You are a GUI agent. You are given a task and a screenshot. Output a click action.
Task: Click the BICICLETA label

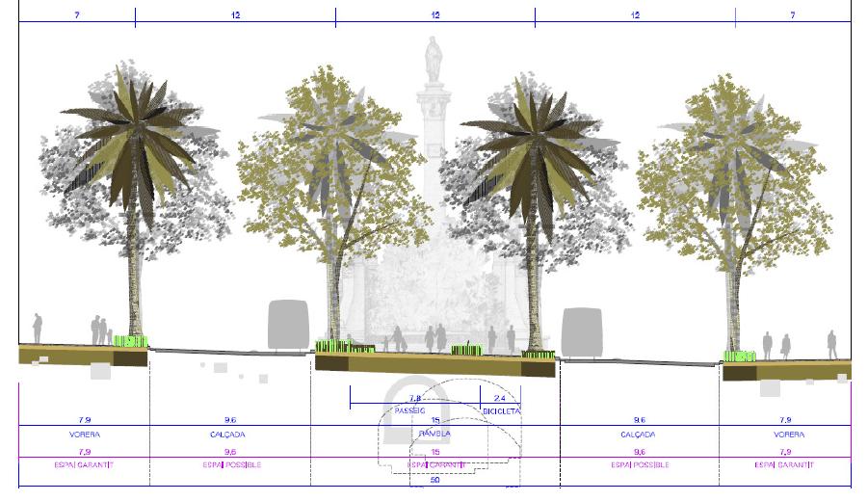501,410
